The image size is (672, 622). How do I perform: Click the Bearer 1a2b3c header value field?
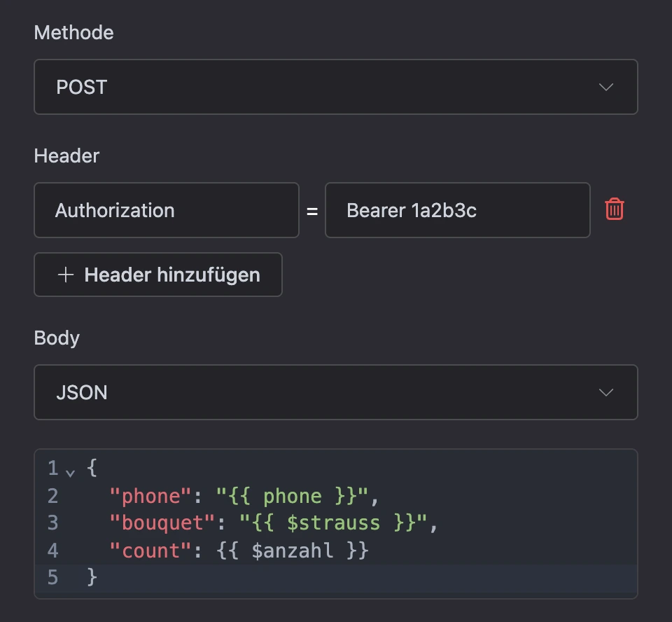pos(457,210)
